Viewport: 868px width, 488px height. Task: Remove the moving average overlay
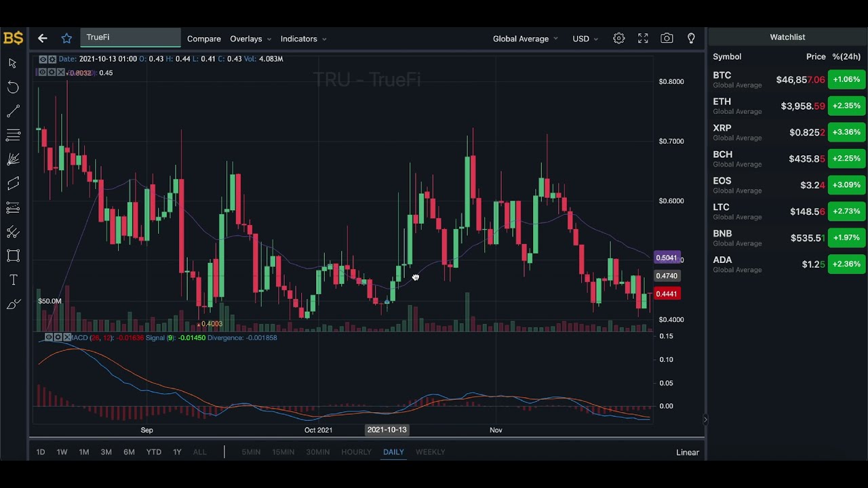click(x=61, y=73)
